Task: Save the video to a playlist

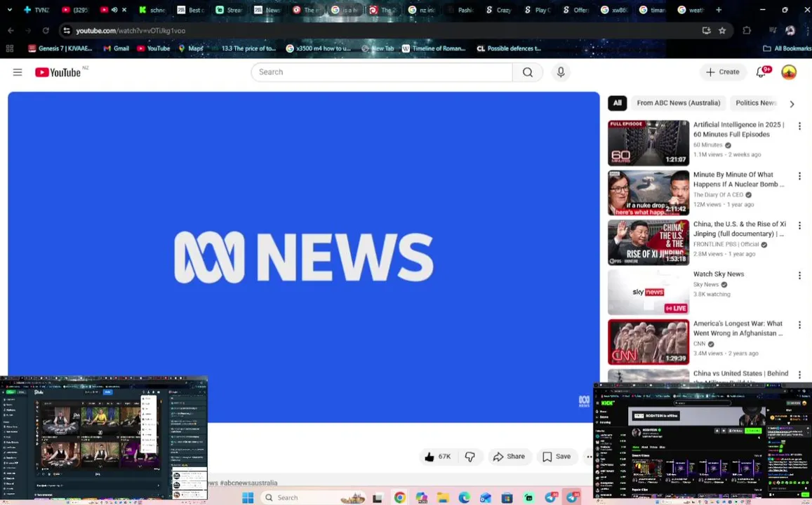Action: 557,457
